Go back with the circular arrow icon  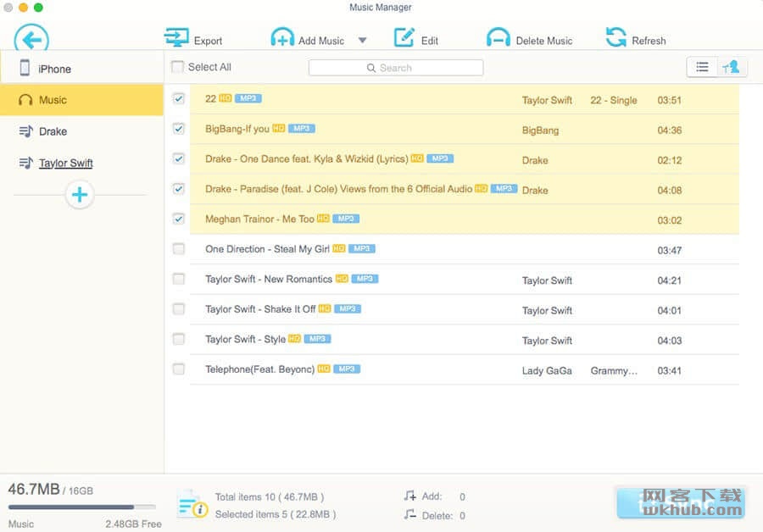(x=31, y=38)
